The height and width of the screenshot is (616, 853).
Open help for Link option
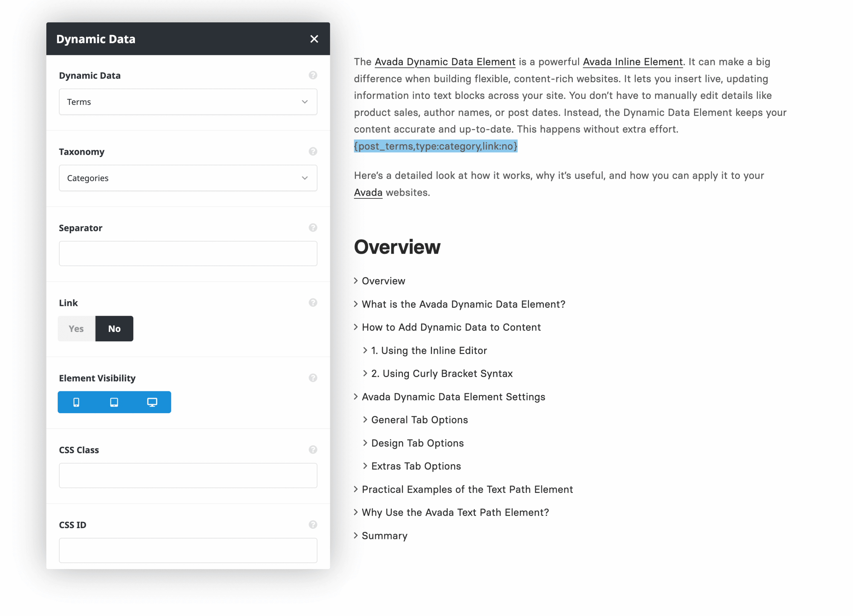(313, 303)
